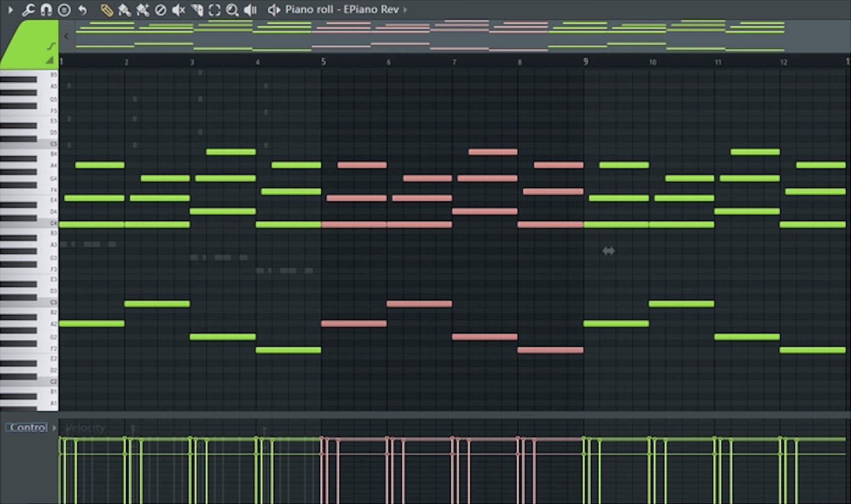The image size is (851, 504).
Task: Open the Control target dropdown
Action: click(53, 428)
